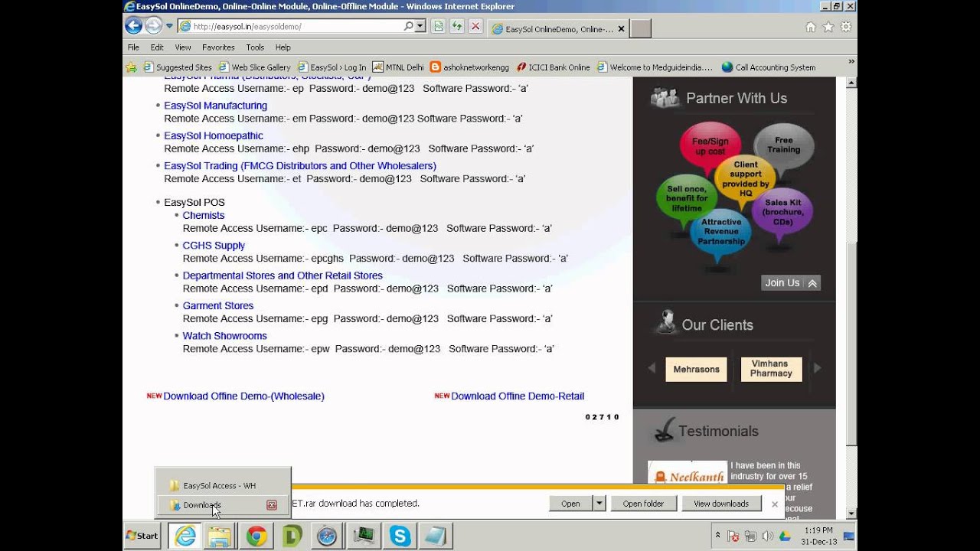Image resolution: width=980 pixels, height=551 pixels.
Task: Open the EasySol Homoepathic link
Action: pos(214,135)
